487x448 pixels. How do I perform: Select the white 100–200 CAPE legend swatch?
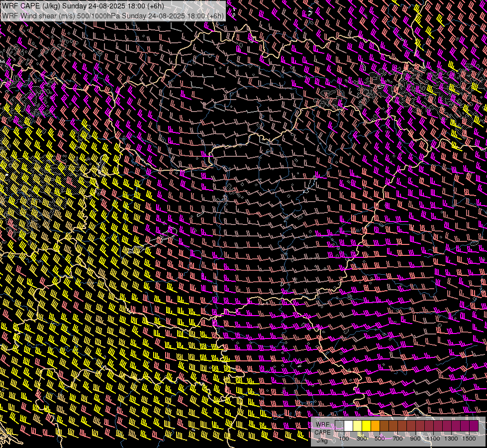(x=349, y=426)
